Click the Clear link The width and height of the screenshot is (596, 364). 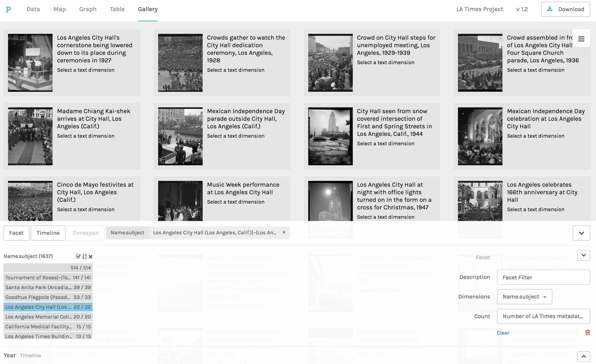coord(503,333)
